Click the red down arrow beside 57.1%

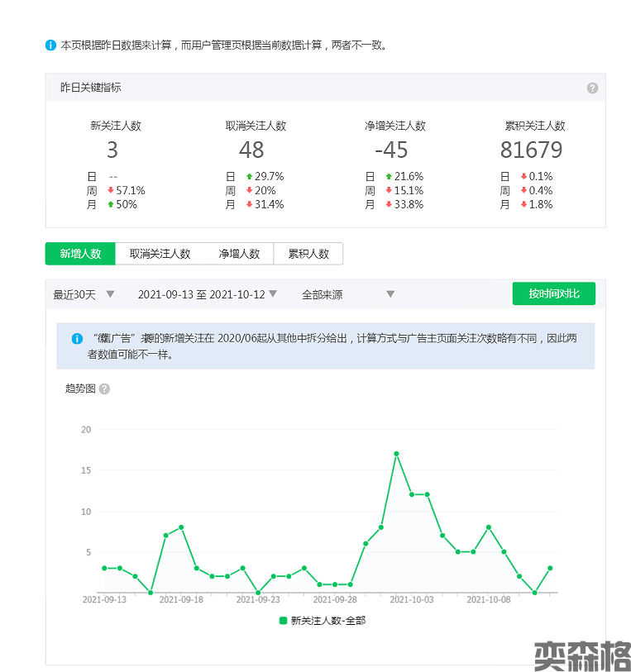tap(111, 191)
